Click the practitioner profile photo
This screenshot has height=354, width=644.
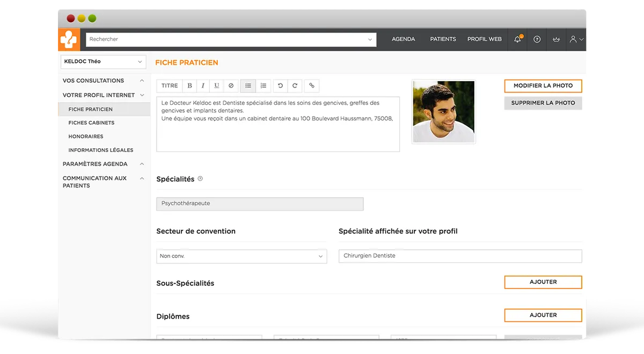pos(444,112)
